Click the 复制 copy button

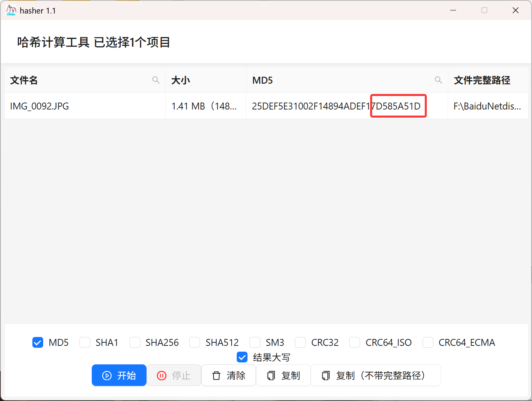pos(283,375)
